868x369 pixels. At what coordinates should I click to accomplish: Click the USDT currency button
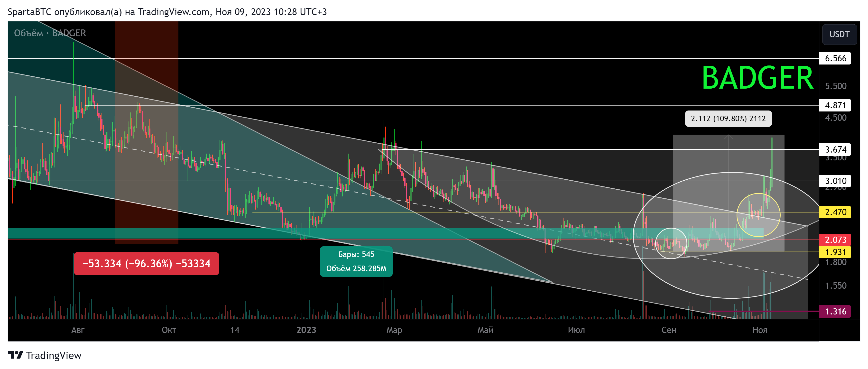pos(839,34)
